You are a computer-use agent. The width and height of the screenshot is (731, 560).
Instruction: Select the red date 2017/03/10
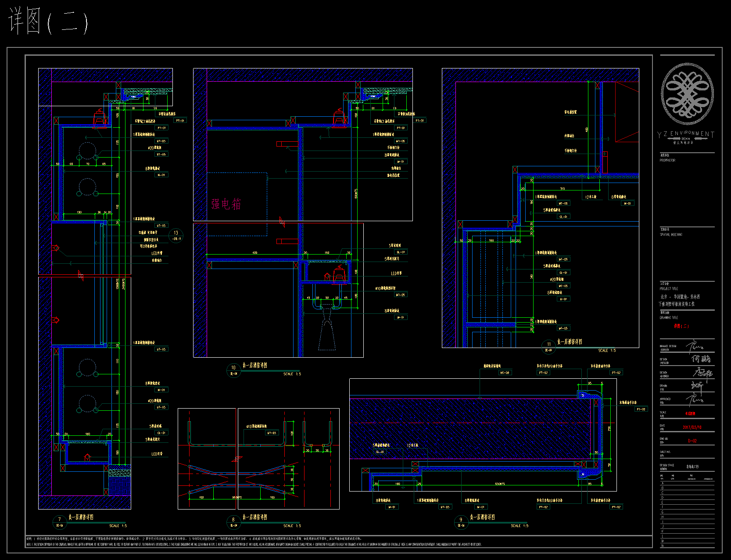pyautogui.click(x=692, y=427)
